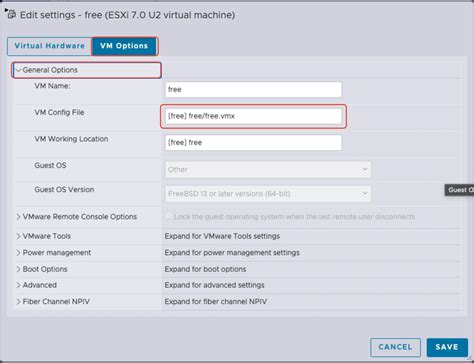Click the VM icon beside Edit settings title

tap(12, 15)
